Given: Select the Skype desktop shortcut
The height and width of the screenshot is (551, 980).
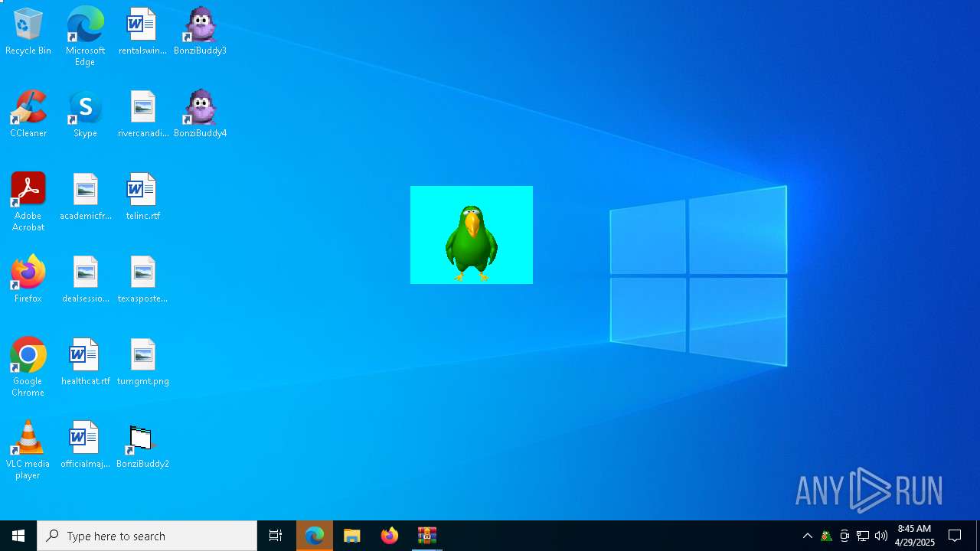Looking at the screenshot, I should point(85,114).
